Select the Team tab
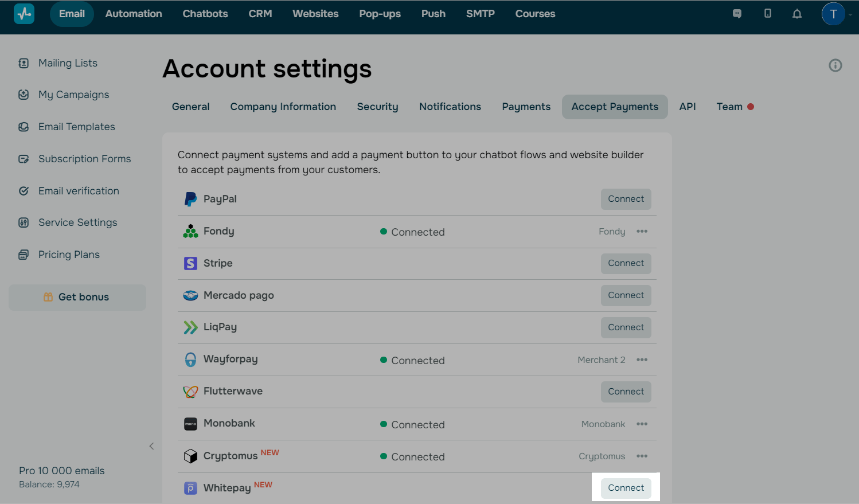859x504 pixels. (729, 107)
